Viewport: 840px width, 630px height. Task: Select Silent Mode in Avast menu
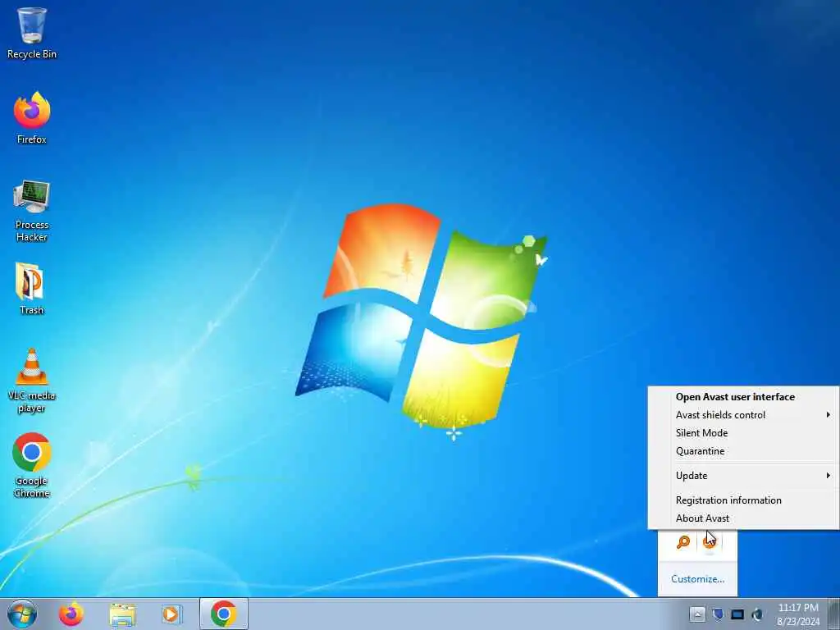(x=742, y=433)
